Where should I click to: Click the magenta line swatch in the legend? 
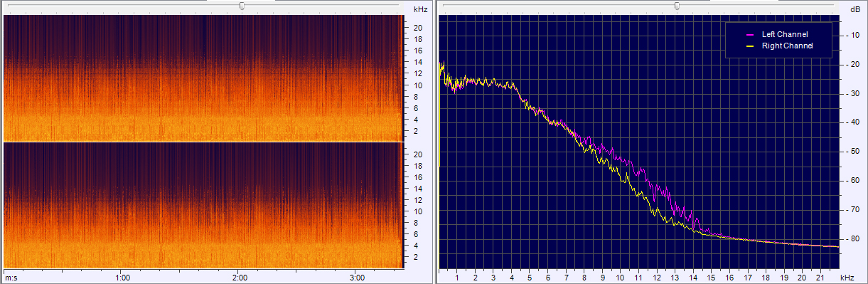click(x=749, y=34)
